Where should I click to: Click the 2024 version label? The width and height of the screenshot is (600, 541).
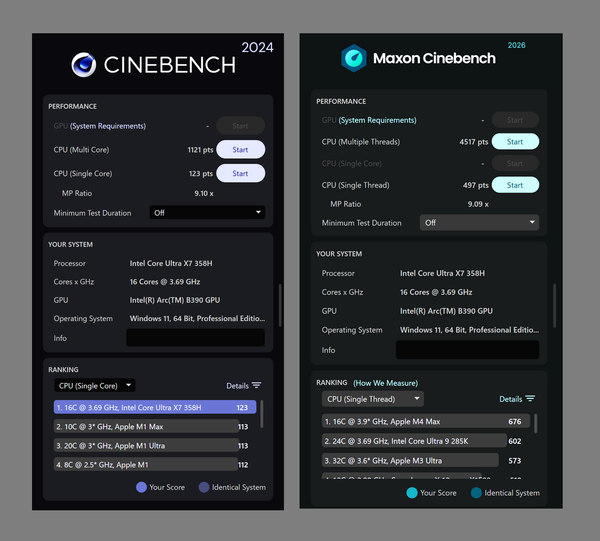[257, 47]
